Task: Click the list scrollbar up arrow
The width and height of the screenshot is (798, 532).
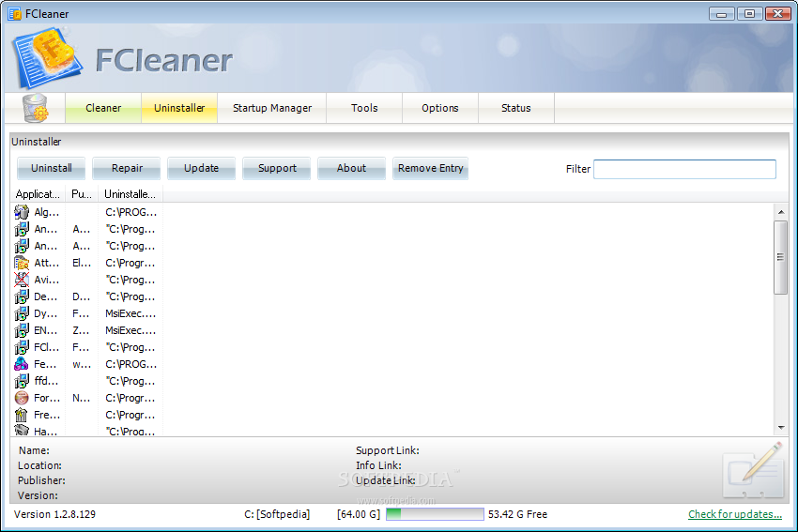Action: tap(781, 211)
